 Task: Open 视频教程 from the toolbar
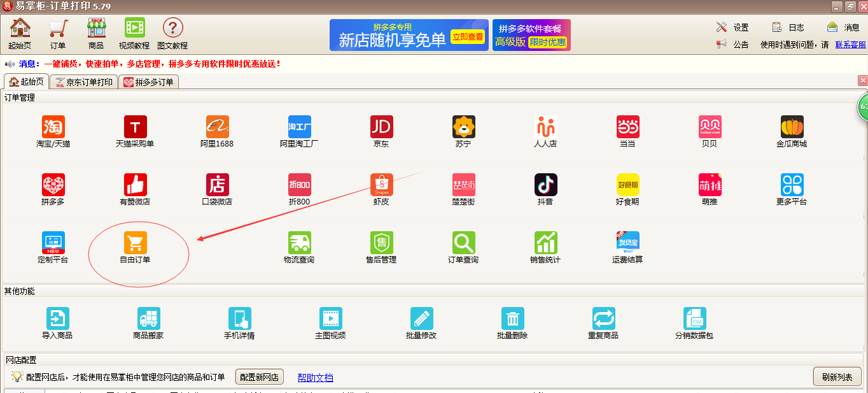coord(134,34)
